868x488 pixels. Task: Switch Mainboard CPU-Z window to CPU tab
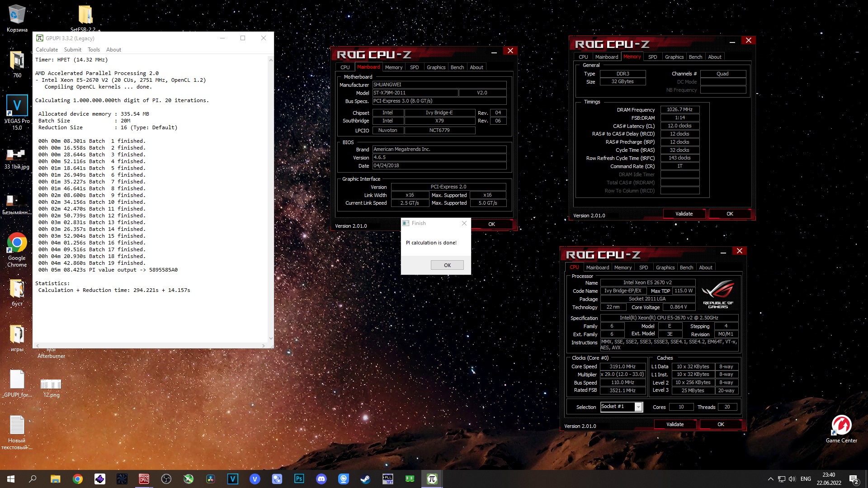pyautogui.click(x=345, y=67)
